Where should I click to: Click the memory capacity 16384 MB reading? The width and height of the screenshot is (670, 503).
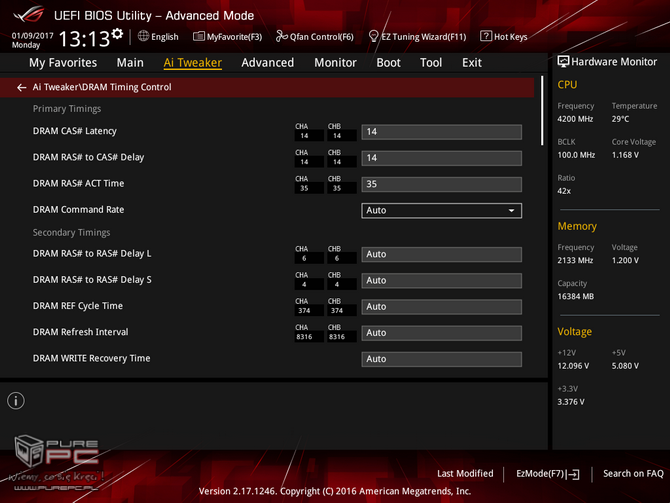coord(576,297)
